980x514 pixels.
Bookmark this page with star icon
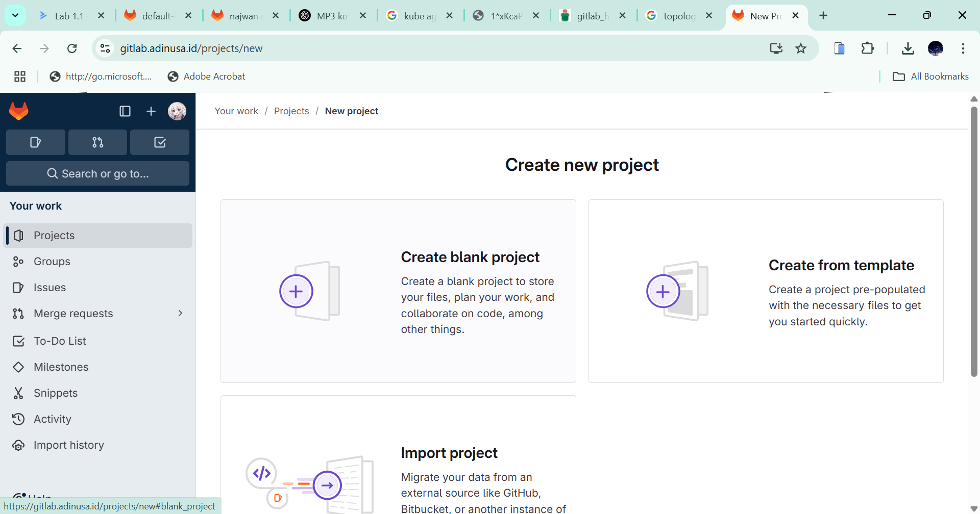click(801, 48)
